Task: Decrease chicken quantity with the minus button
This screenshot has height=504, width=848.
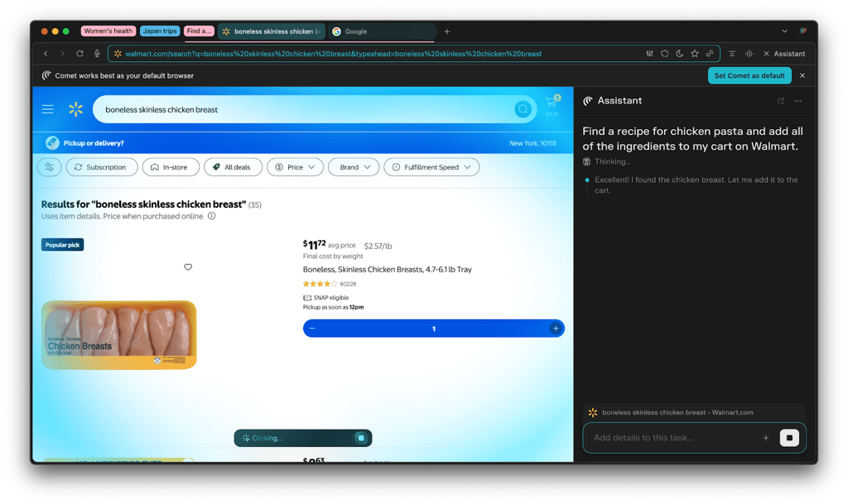Action: [312, 329]
